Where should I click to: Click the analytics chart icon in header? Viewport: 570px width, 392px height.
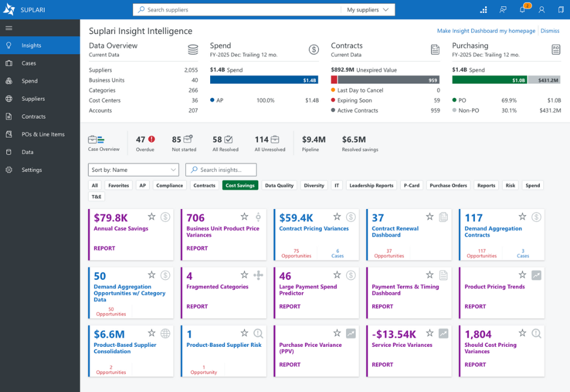(483, 10)
